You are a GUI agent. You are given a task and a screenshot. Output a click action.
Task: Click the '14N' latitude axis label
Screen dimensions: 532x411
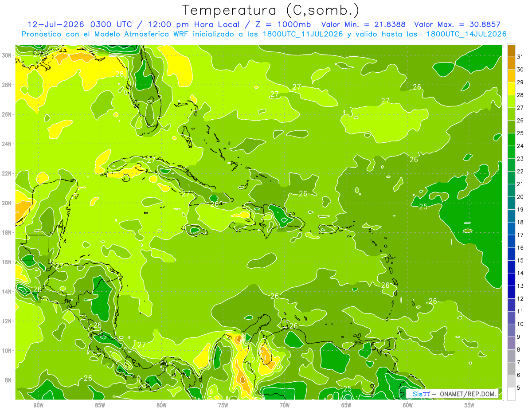click(7, 291)
